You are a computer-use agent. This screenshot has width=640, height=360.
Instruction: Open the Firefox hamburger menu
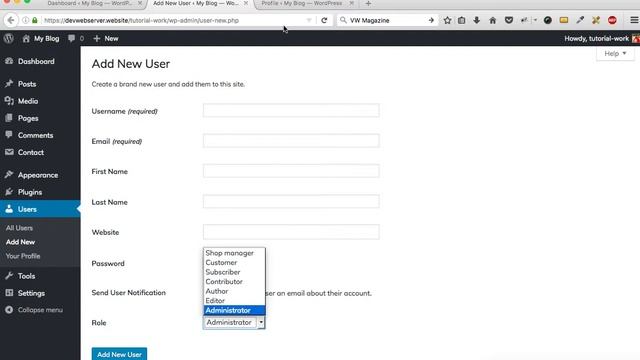(634, 20)
